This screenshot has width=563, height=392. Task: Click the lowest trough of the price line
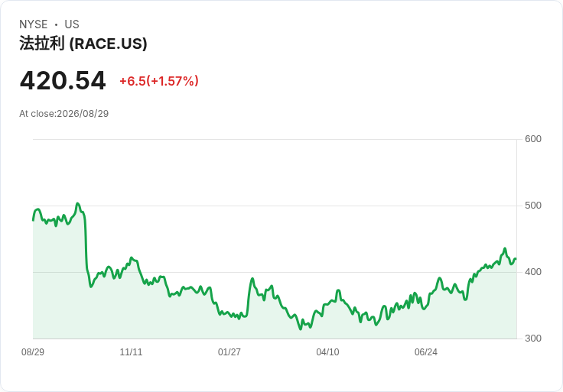point(301,329)
